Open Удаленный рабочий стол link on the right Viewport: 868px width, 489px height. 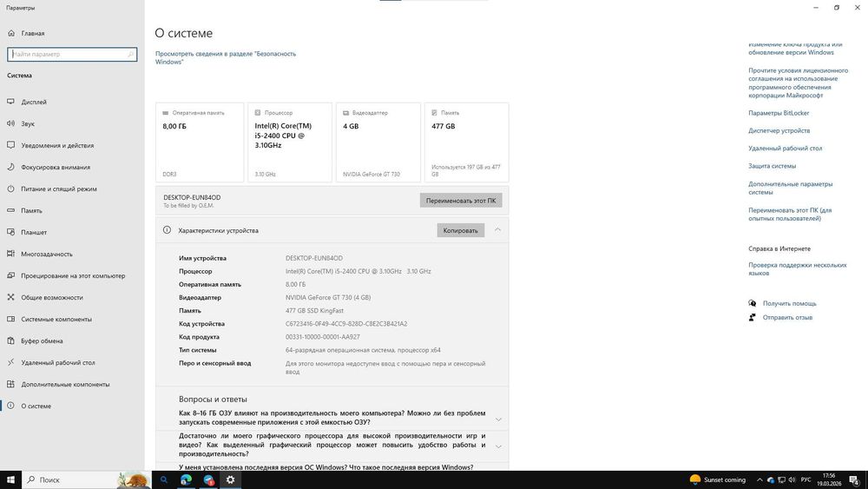click(x=785, y=149)
